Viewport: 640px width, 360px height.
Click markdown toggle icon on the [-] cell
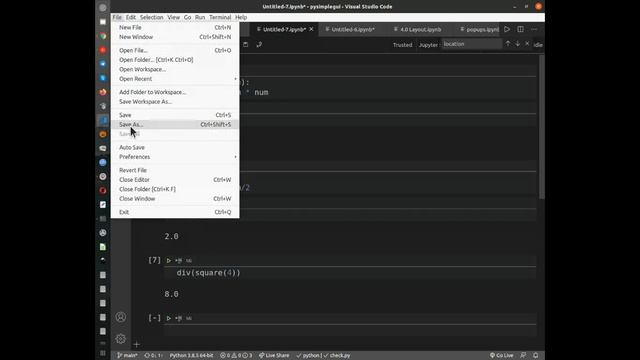pyautogui.click(x=189, y=318)
